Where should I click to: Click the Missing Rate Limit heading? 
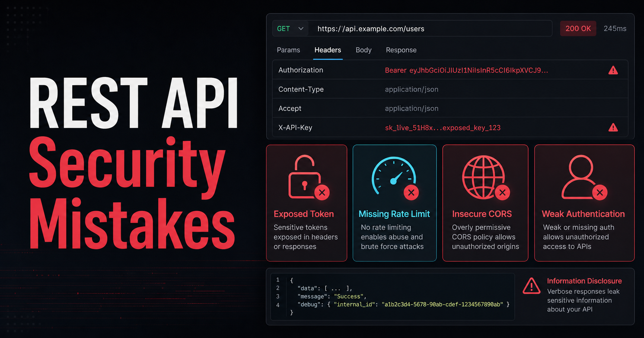[394, 214]
